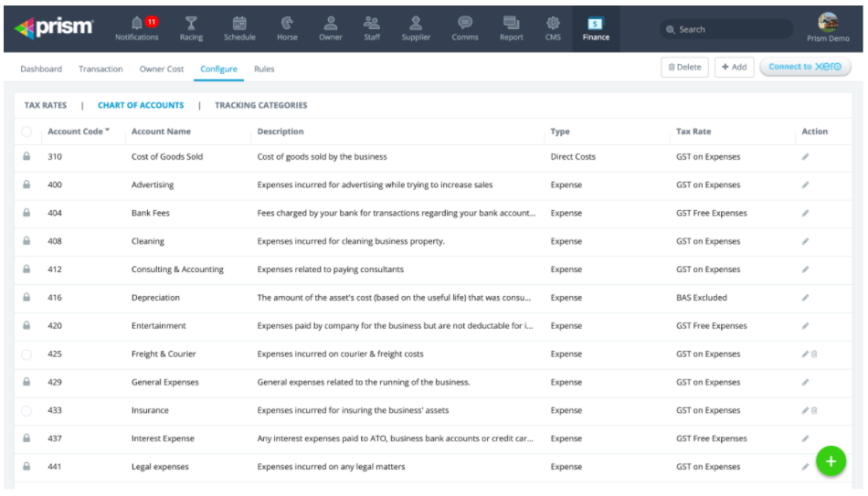Sort by Account Code column arrow
This screenshot has height=496, width=868.
(x=107, y=132)
